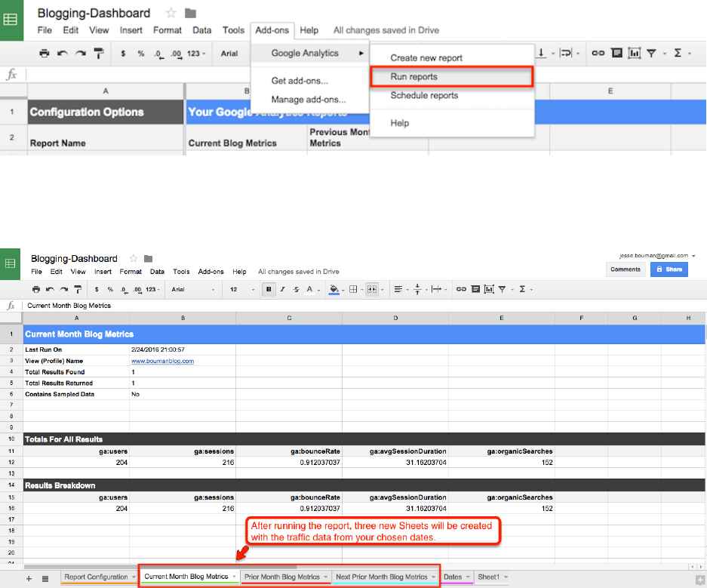The height and width of the screenshot is (588, 707).
Task: Click formula bar showing Current Month Blog Metrics
Action: coord(364,305)
